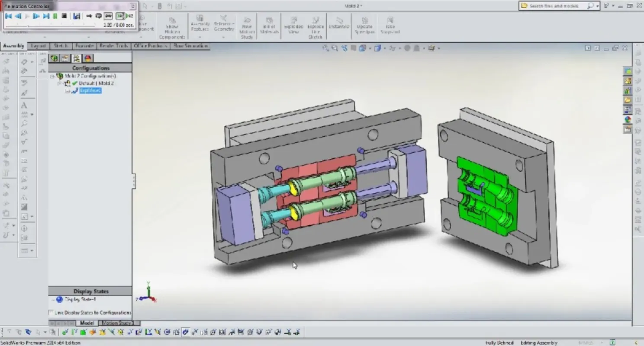The height and width of the screenshot is (346, 644).
Task: Click the Stop button in Animation Controller
Action: click(64, 16)
